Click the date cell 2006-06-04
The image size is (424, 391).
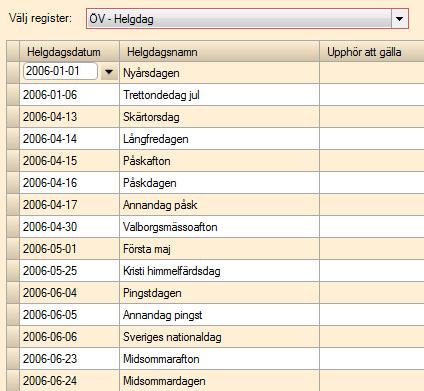[69, 293]
